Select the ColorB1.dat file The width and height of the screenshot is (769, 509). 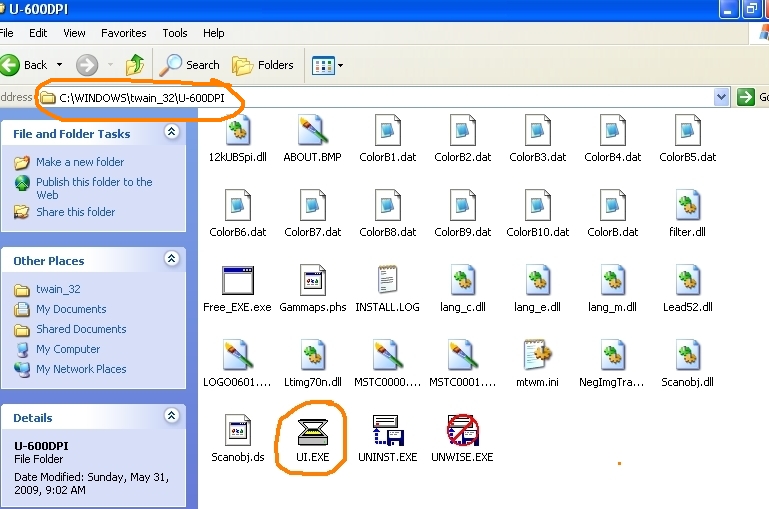click(387, 138)
